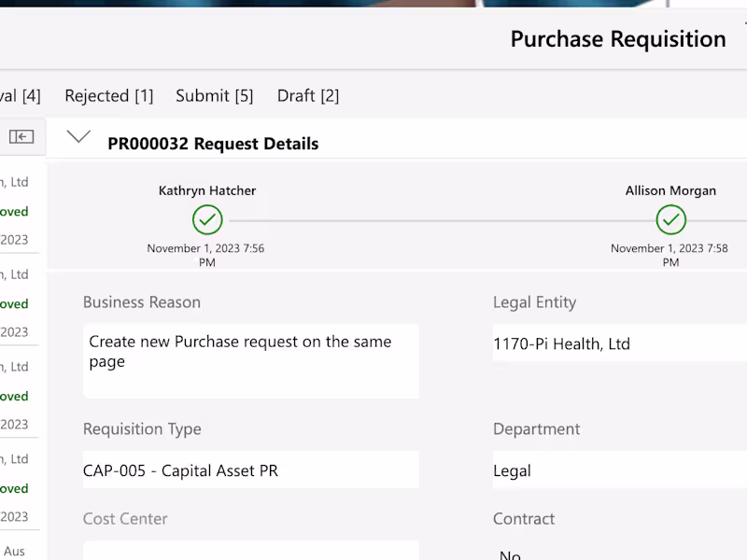
Task: Click Kathryn Hatcher's approval checkmark icon
Action: click(207, 220)
